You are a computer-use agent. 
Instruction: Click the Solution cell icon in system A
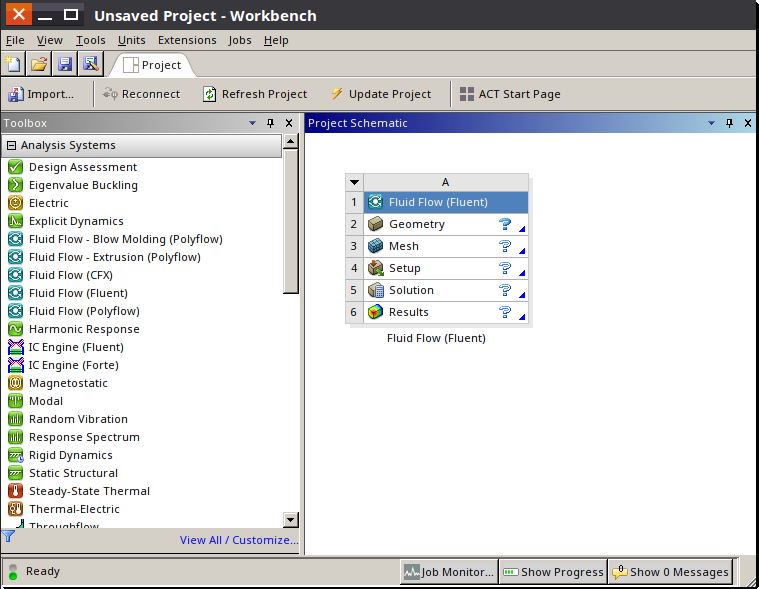(x=376, y=290)
